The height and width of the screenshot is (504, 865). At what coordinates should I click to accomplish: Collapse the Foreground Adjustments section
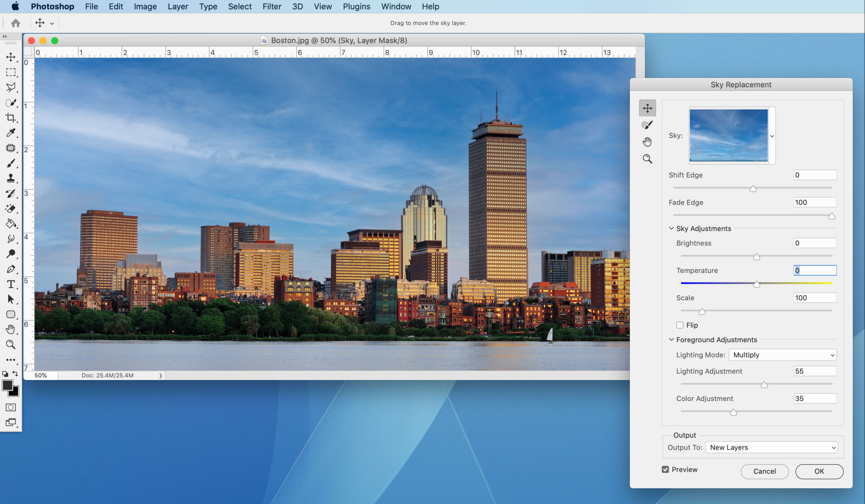(x=671, y=339)
